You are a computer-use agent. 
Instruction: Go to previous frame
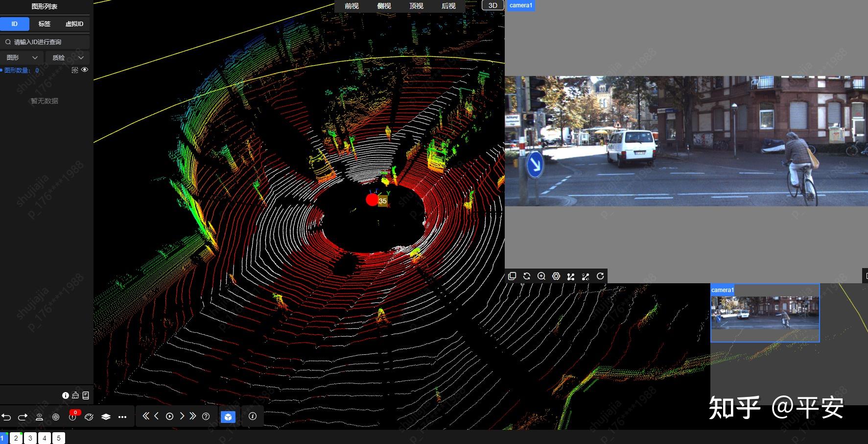point(157,416)
